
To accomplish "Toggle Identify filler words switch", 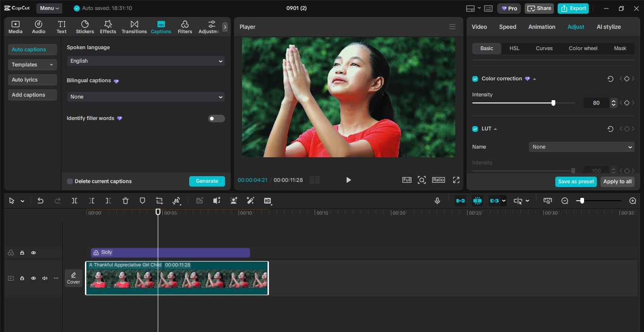I will [216, 119].
